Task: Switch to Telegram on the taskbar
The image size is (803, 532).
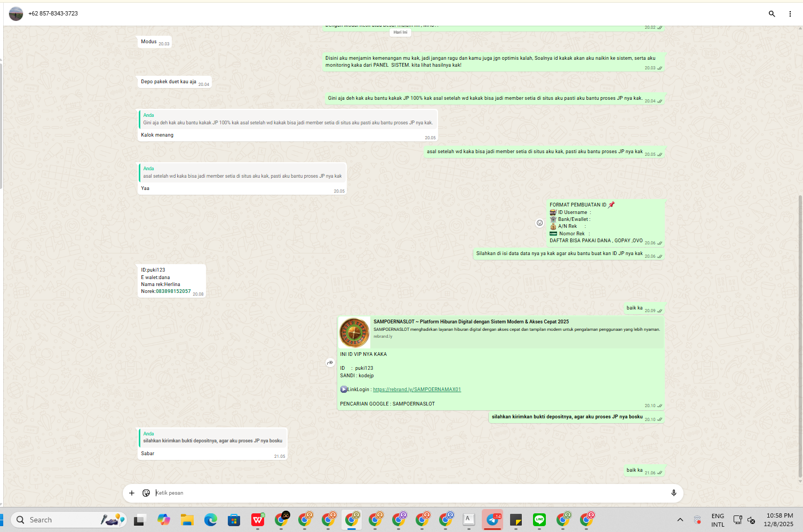Action: (492, 520)
